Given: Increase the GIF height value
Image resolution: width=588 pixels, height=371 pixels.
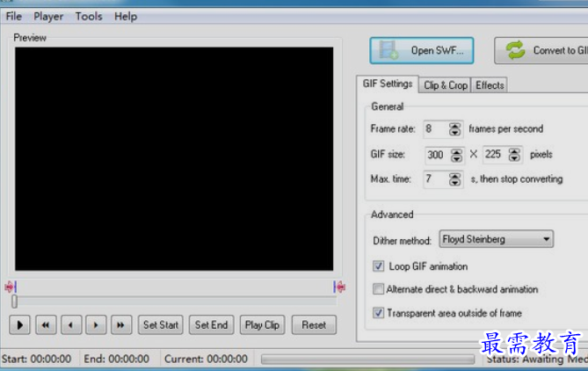Looking at the screenshot, I should tap(514, 151).
